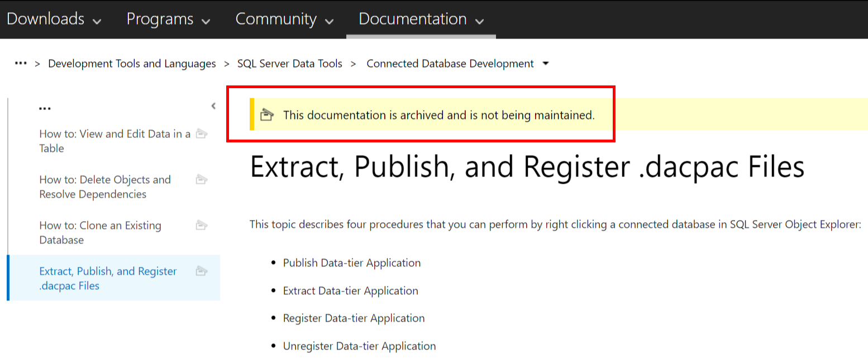Navigate to 'SQL Server Data Tools' in the breadcrumb
868x359 pixels.
pos(289,63)
